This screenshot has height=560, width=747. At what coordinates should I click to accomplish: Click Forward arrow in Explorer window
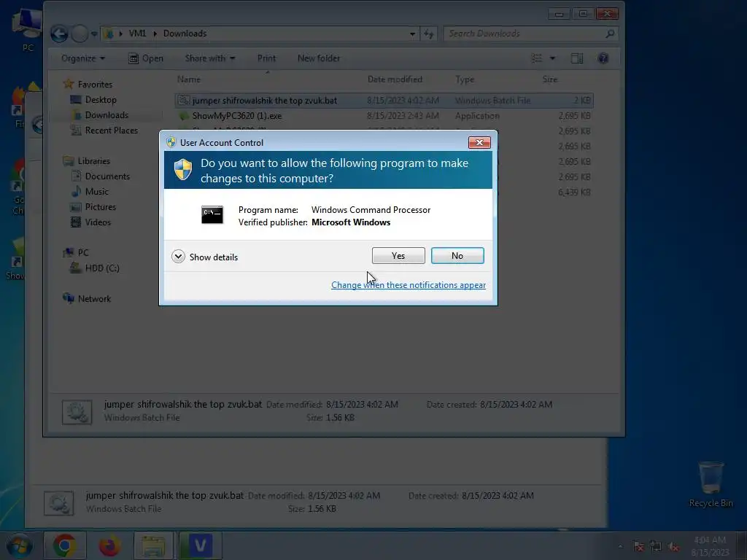(x=80, y=34)
